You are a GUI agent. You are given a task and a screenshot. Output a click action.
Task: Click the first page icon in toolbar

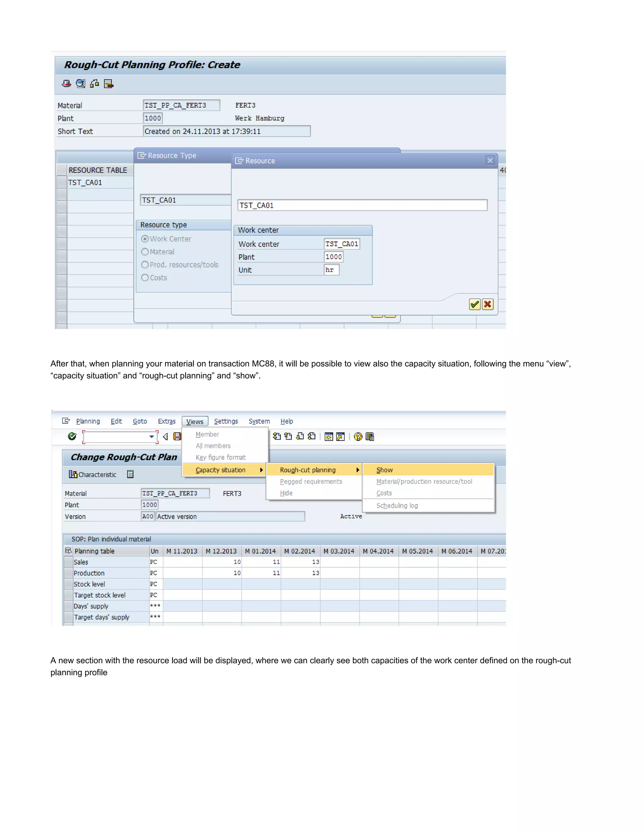click(277, 436)
